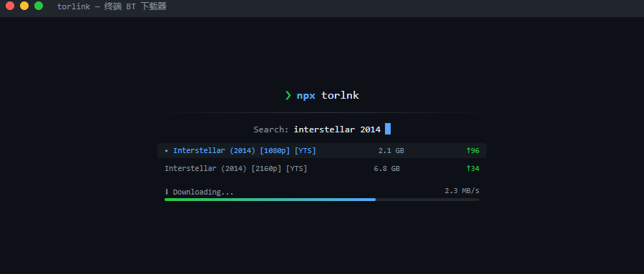Click the green maximize window button

tap(39, 6)
